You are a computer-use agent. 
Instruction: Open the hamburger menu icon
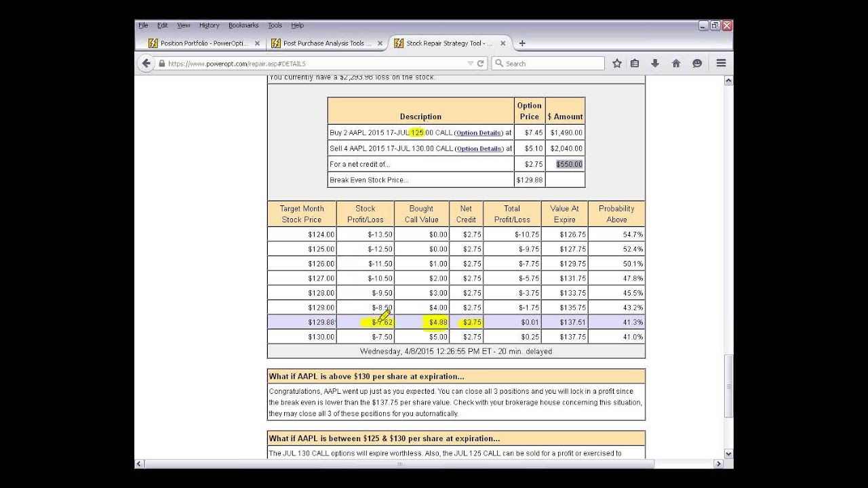pos(721,63)
